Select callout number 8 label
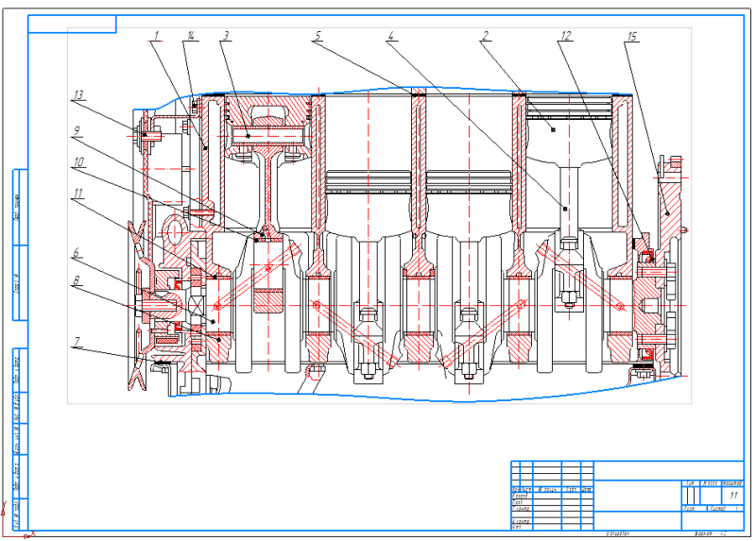Image resolution: width=756 pixels, height=541 pixels. pyautogui.click(x=77, y=279)
